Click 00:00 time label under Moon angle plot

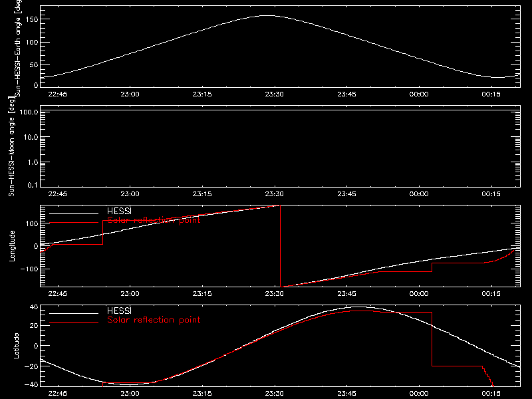[x=419, y=194]
